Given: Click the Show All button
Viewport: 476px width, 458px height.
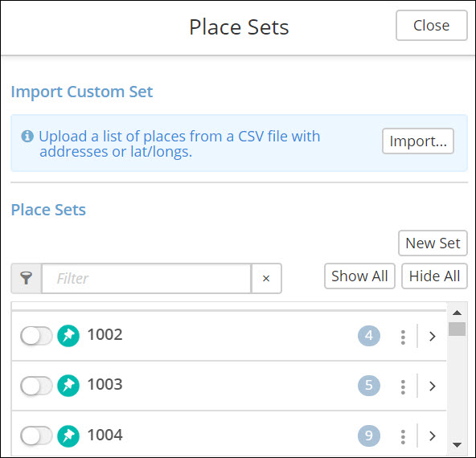Looking at the screenshot, I should tap(359, 276).
